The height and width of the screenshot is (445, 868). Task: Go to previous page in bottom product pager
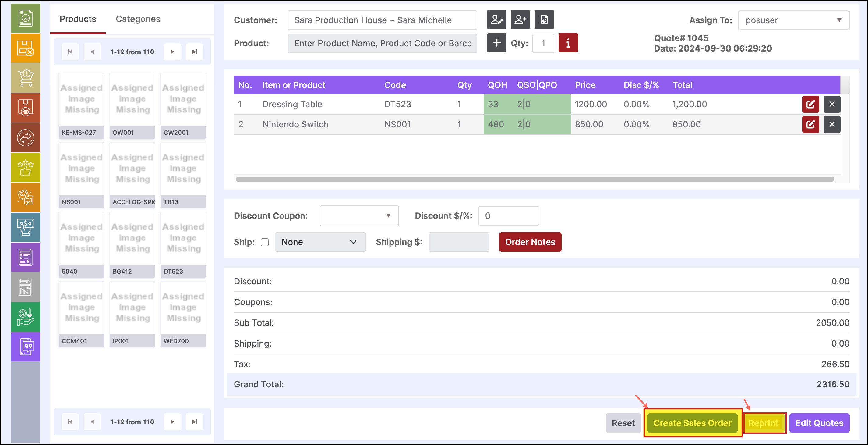click(x=92, y=422)
